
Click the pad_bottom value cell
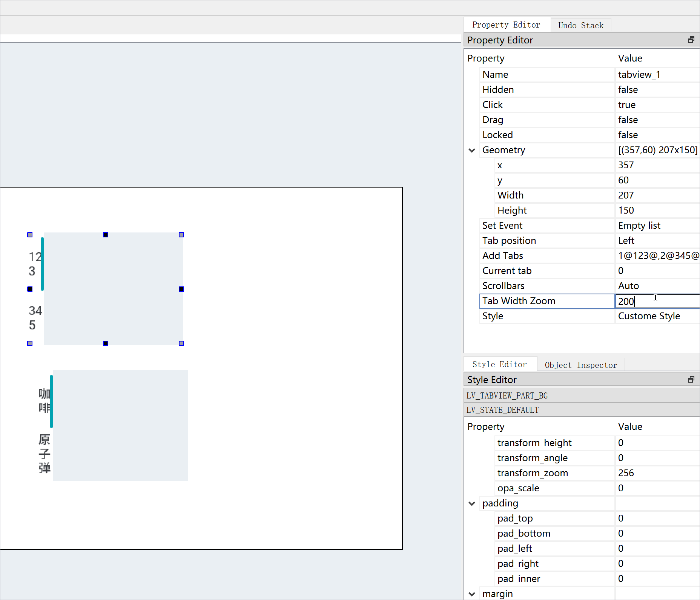pos(657,534)
